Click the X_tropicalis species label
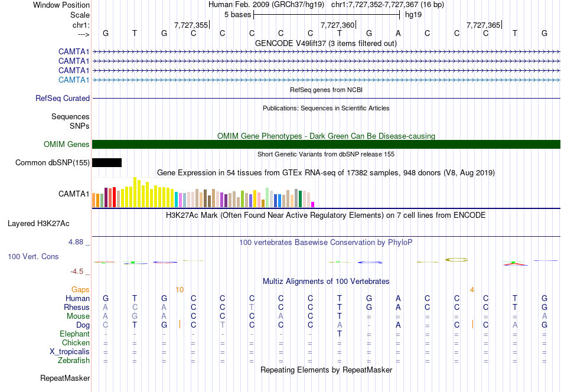This screenshot has height=392, width=561. 70,352
